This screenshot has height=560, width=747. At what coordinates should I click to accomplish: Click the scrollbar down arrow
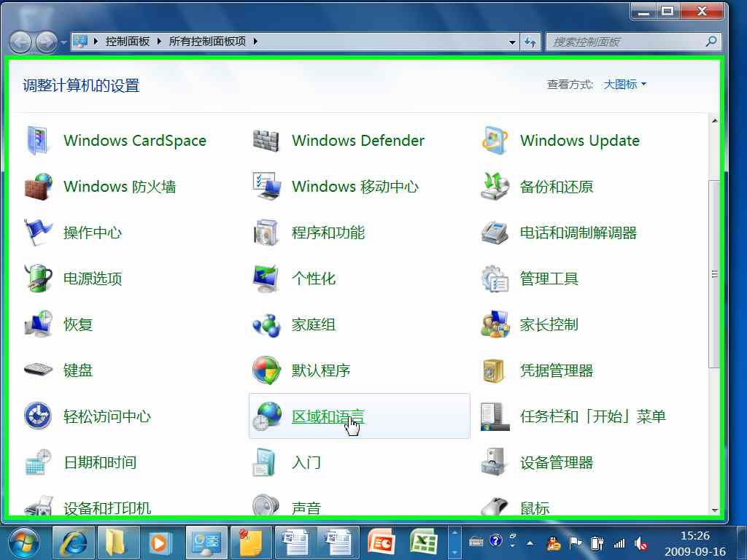coord(715,510)
